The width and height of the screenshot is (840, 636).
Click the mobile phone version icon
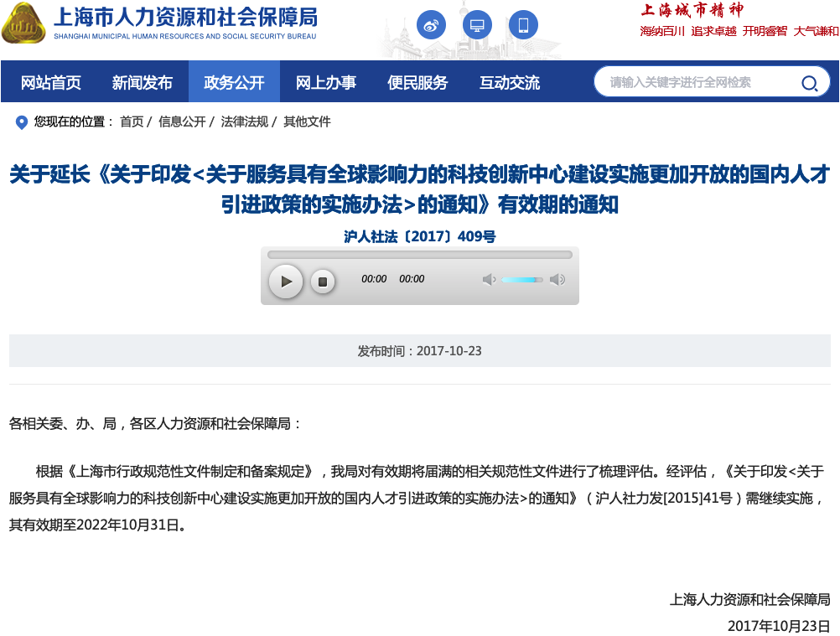point(523,25)
